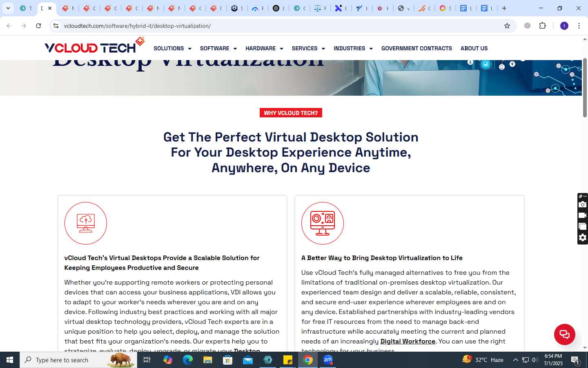Click the scrollbar down arrow
Screen dimensions: 588x368
(x=585, y=348)
